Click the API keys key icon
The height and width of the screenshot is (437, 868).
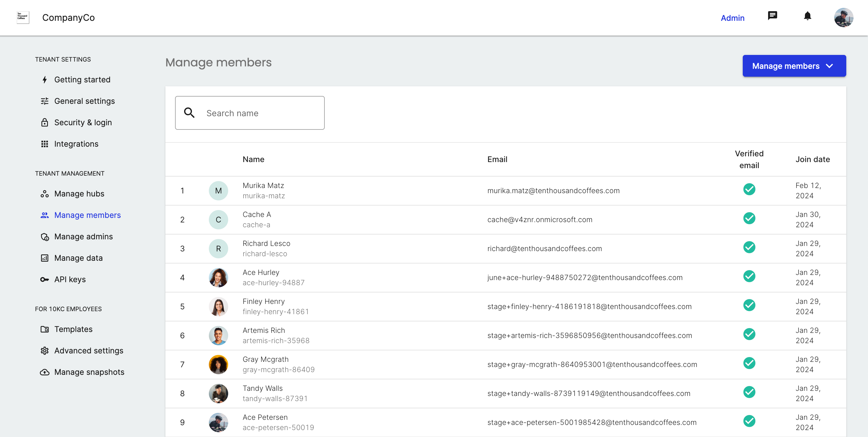pos(44,279)
